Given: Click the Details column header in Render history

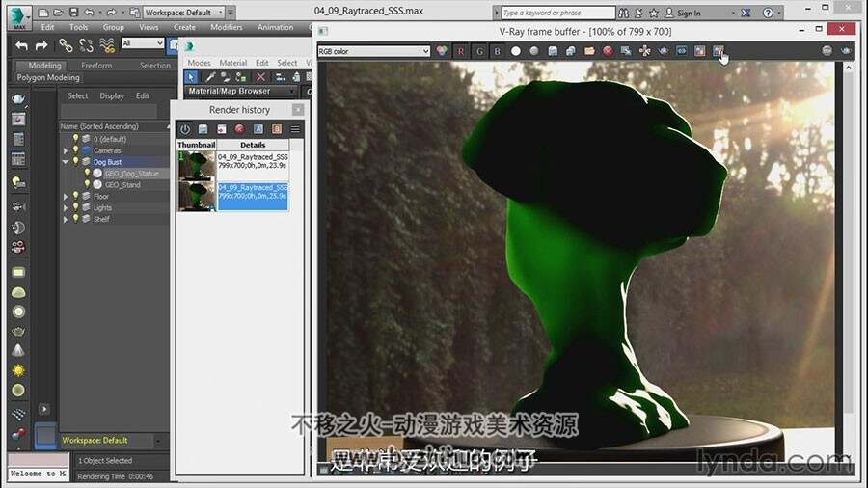Looking at the screenshot, I should [x=253, y=145].
